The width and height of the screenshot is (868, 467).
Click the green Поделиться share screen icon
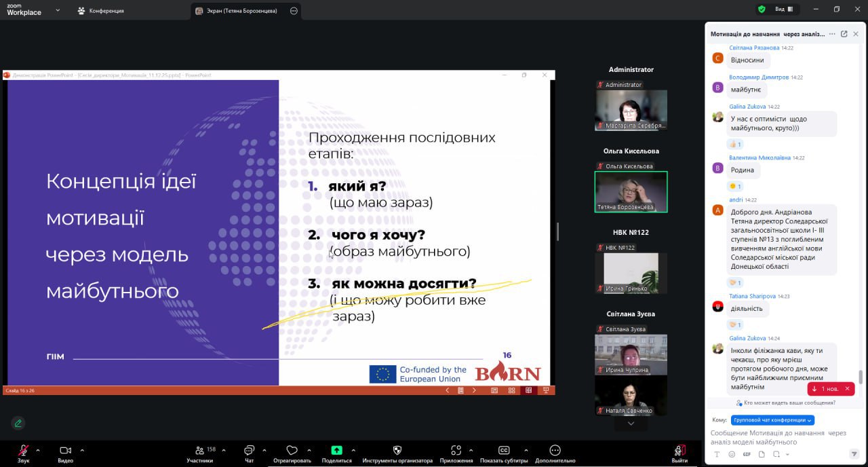[x=336, y=450]
